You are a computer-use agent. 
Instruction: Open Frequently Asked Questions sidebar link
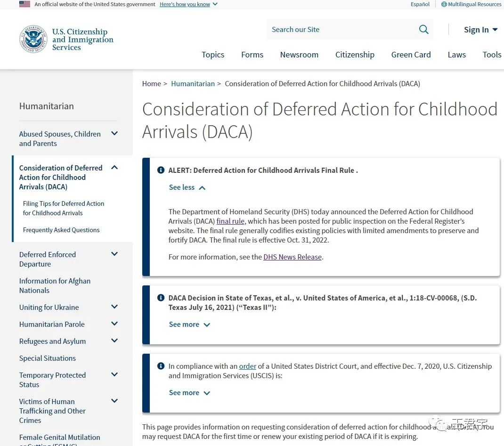coord(61,230)
